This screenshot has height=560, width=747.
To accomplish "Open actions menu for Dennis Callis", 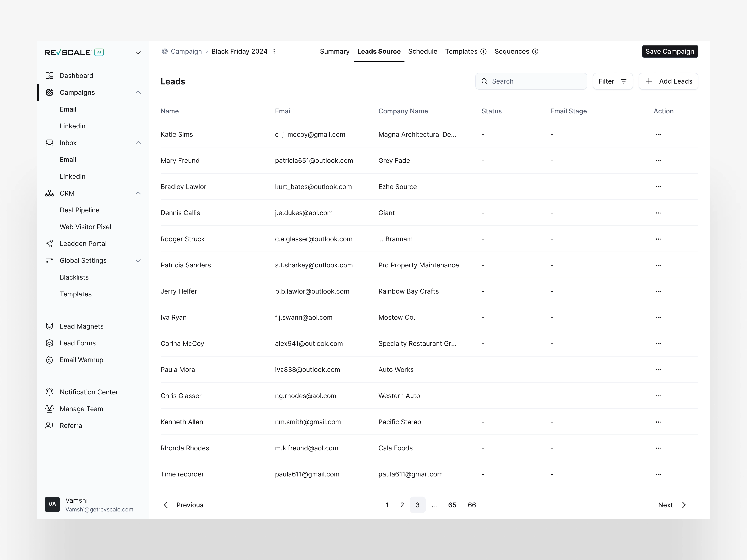I will point(658,213).
